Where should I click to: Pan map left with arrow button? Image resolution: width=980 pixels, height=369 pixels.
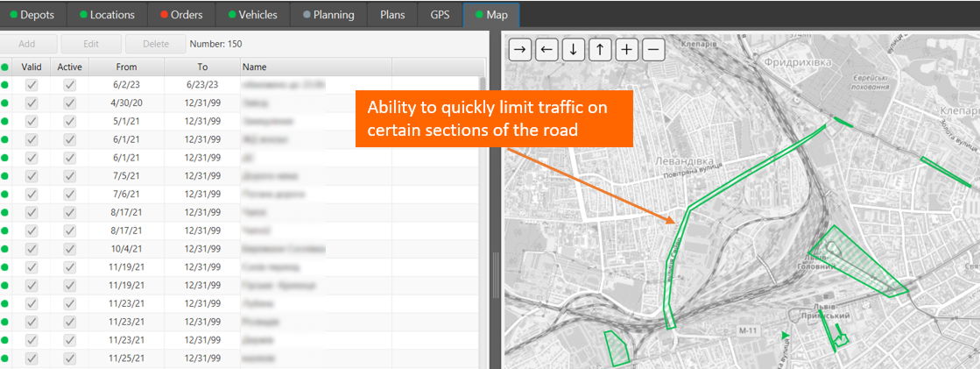[x=546, y=49]
